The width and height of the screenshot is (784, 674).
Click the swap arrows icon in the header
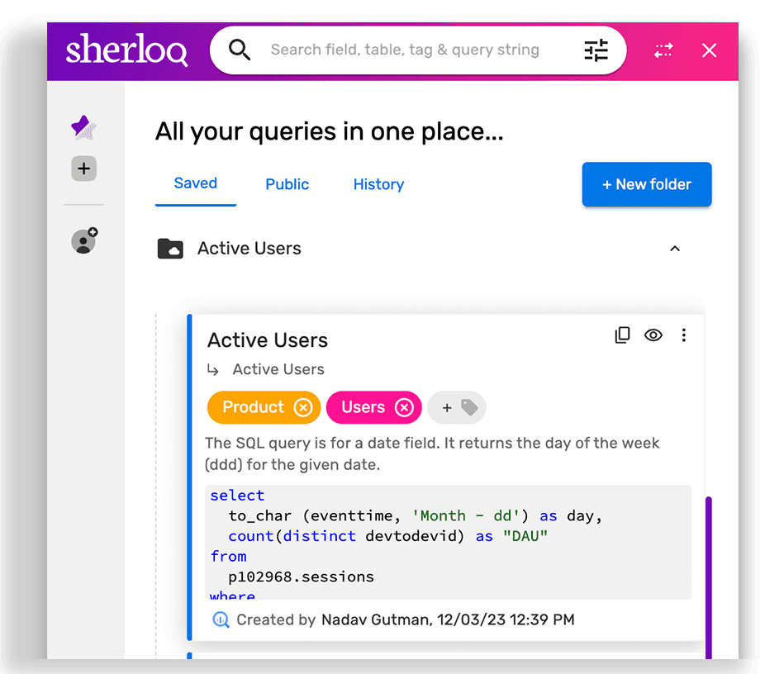click(663, 50)
